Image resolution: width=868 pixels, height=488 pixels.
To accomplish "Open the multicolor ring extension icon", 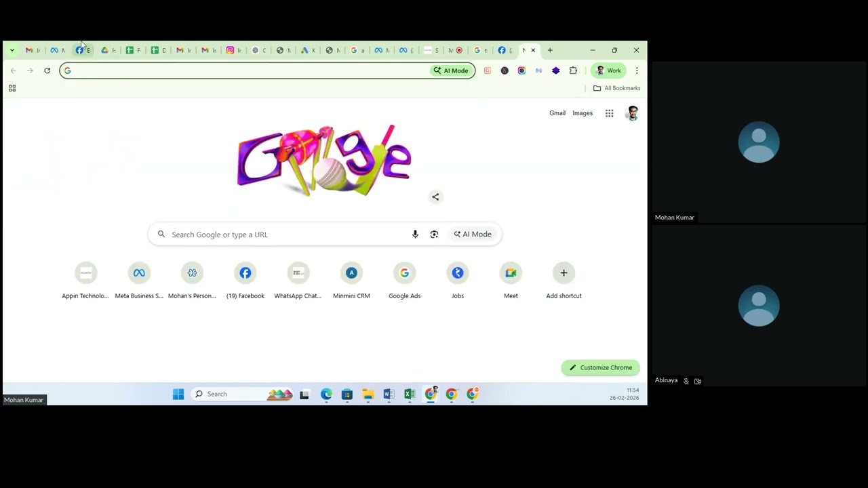I will coord(521,70).
